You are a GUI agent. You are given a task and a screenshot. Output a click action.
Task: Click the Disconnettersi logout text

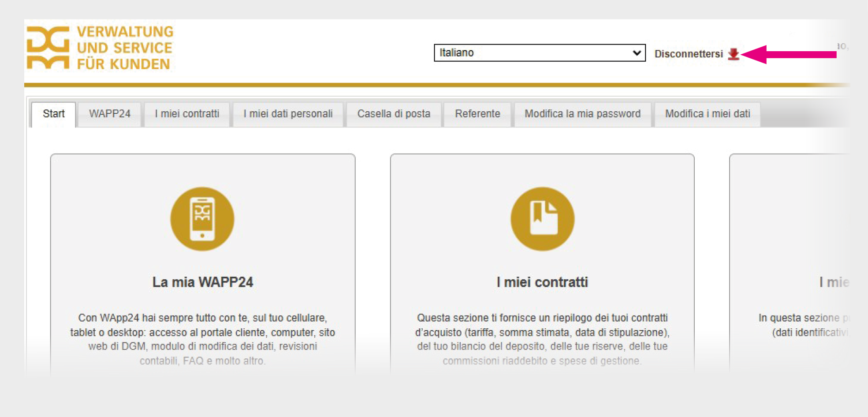[x=688, y=54]
